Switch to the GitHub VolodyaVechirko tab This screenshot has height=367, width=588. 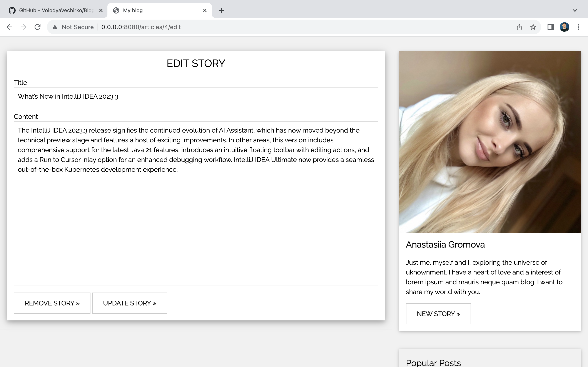click(53, 10)
